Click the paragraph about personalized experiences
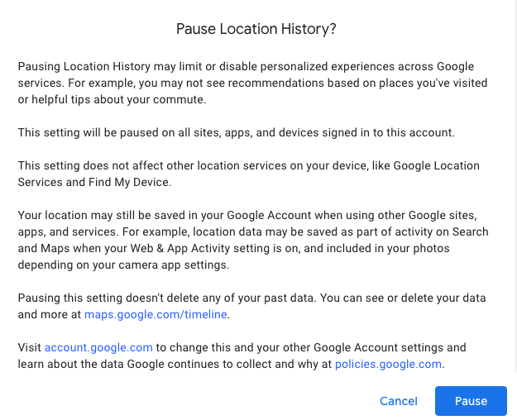517x420 pixels. [252, 83]
